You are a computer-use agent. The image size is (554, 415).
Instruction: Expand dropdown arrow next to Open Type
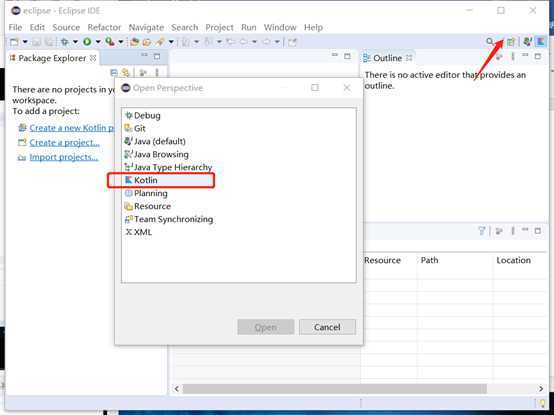(x=171, y=42)
